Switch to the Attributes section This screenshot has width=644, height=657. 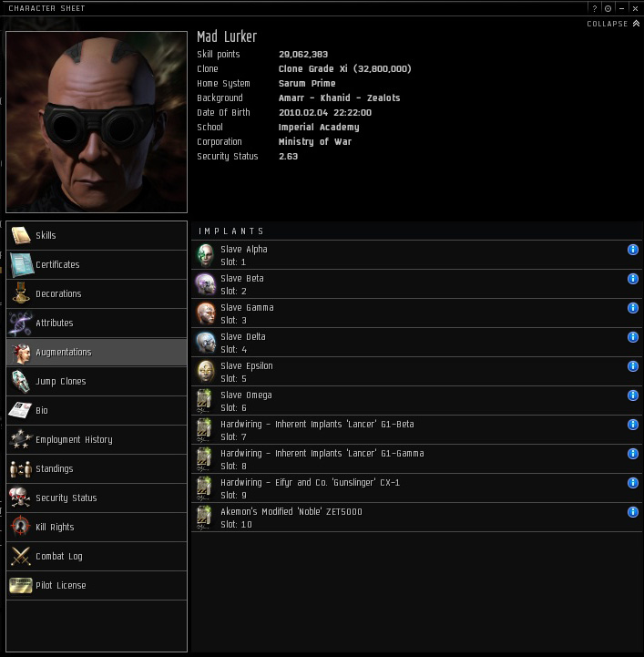pos(97,323)
